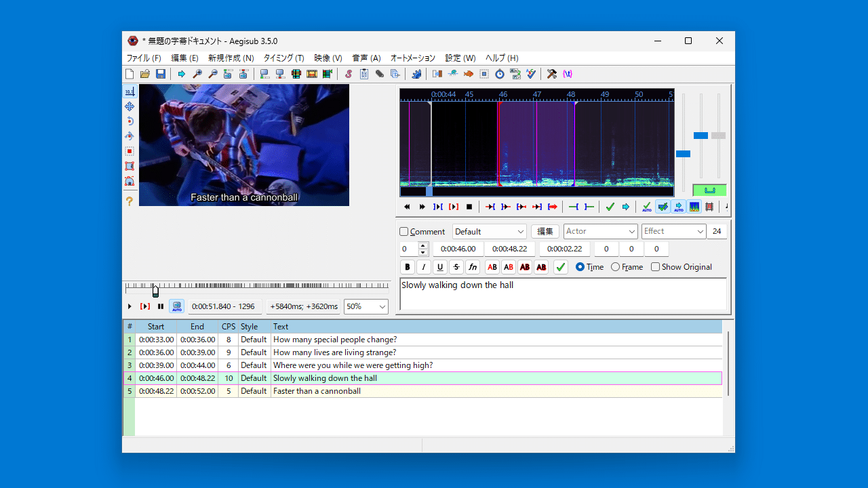Apply italics with the I button
The width and height of the screenshot is (868, 488).
pyautogui.click(x=424, y=267)
